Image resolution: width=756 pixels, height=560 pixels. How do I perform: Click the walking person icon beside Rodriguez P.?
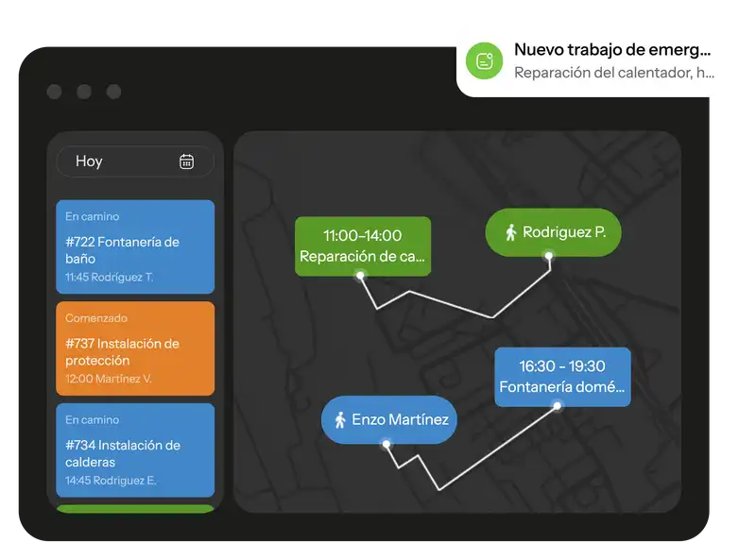(x=510, y=232)
